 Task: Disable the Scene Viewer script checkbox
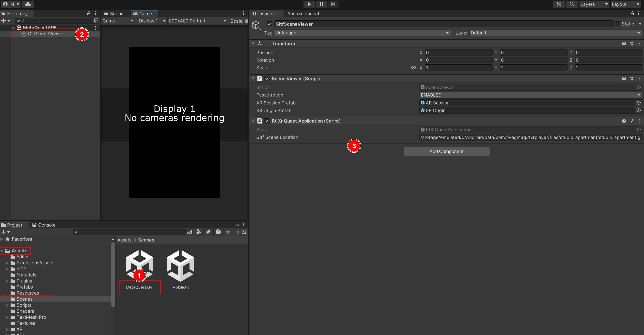267,79
